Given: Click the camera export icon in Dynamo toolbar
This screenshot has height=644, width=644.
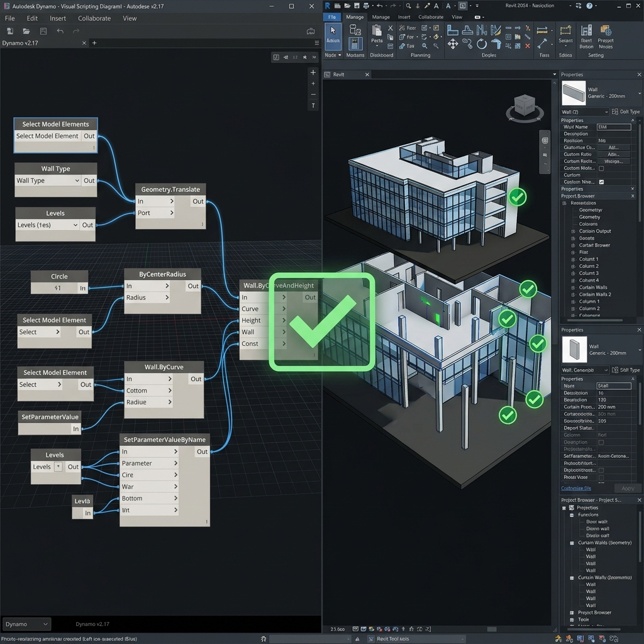Looking at the screenshot, I should point(311,31).
